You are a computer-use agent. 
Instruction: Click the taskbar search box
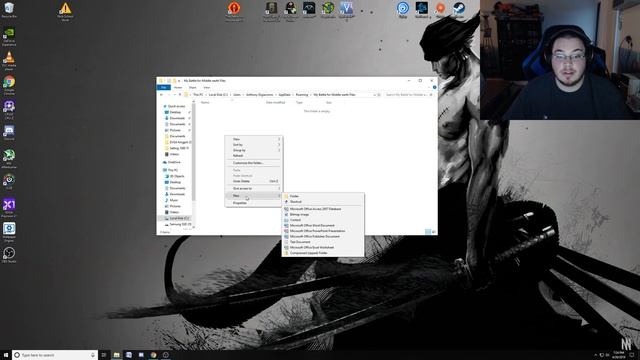click(55, 355)
